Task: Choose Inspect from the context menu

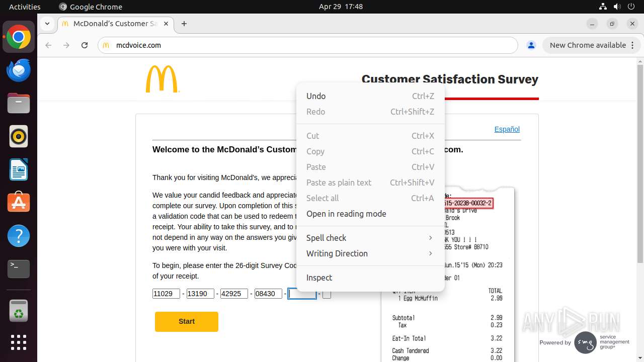Action: click(370, 278)
